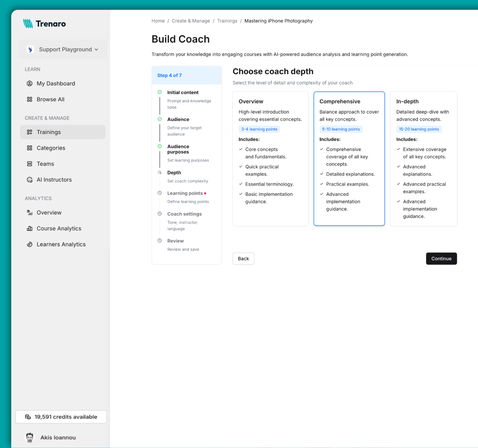Open the Coach settings step
The width and height of the screenshot is (478, 448).
coord(184,214)
